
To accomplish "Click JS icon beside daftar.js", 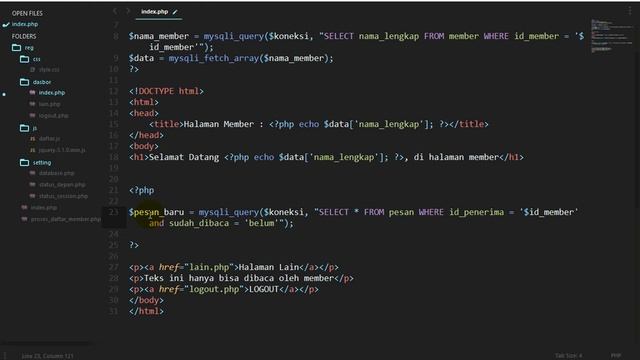I will point(32,139).
